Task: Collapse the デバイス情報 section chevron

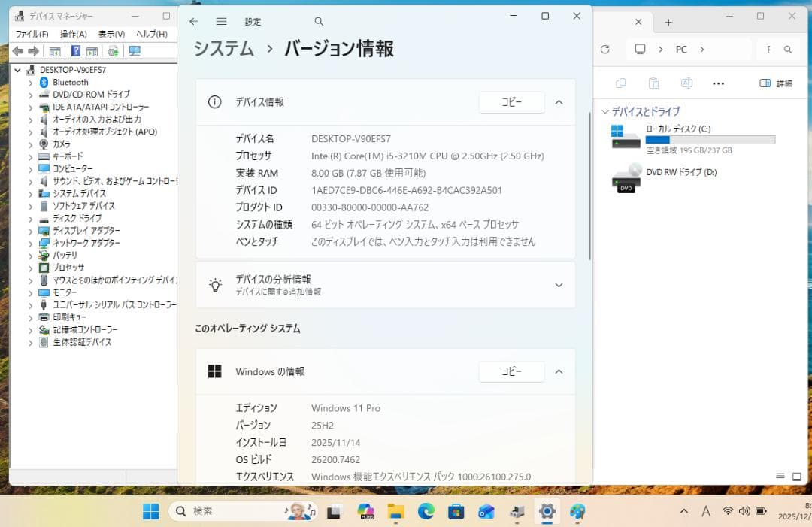Action: point(559,102)
